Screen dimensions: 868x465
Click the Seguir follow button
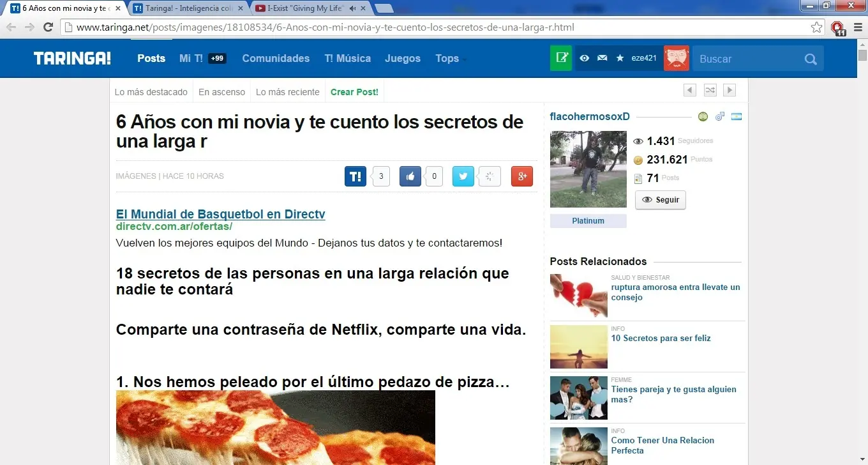pyautogui.click(x=661, y=200)
